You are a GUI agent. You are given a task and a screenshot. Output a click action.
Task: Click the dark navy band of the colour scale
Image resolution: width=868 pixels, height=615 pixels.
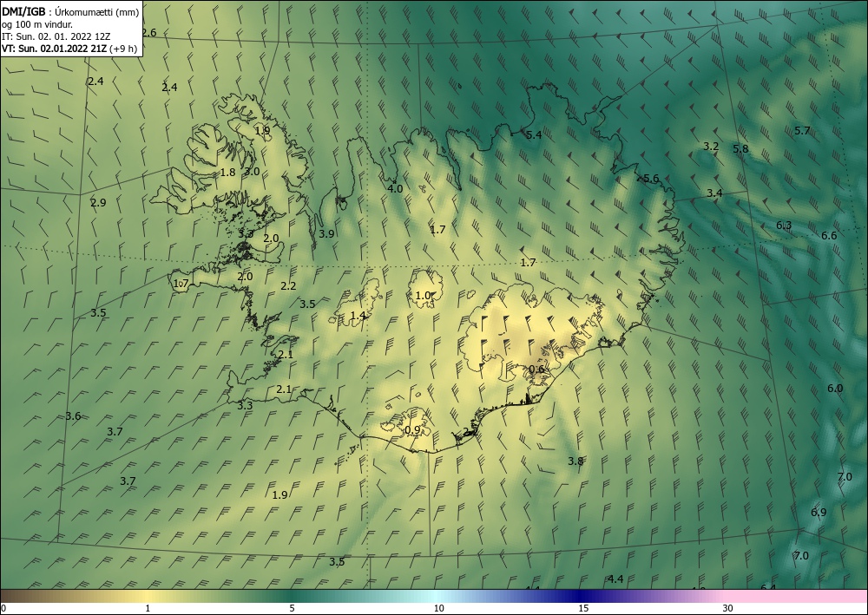pos(582,596)
